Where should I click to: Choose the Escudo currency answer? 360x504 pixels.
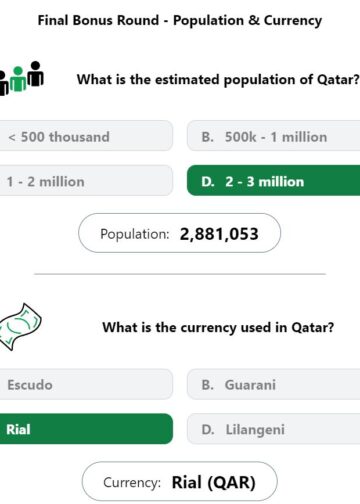(86, 384)
